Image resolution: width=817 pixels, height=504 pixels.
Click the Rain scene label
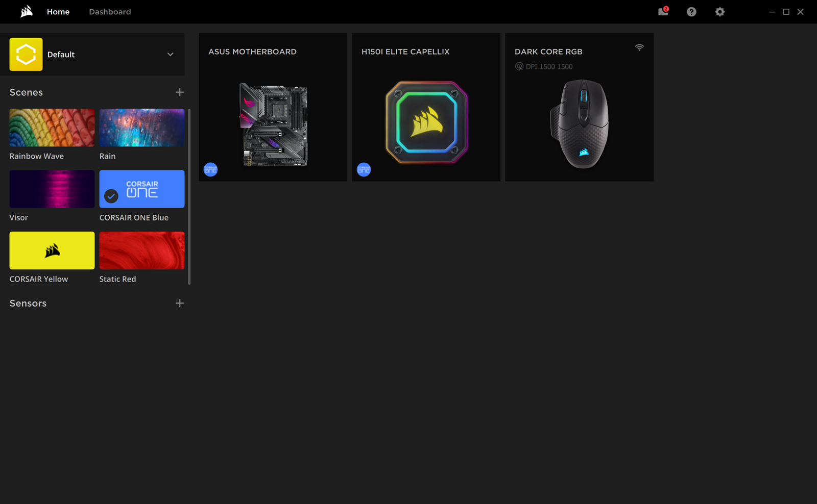coord(107,156)
